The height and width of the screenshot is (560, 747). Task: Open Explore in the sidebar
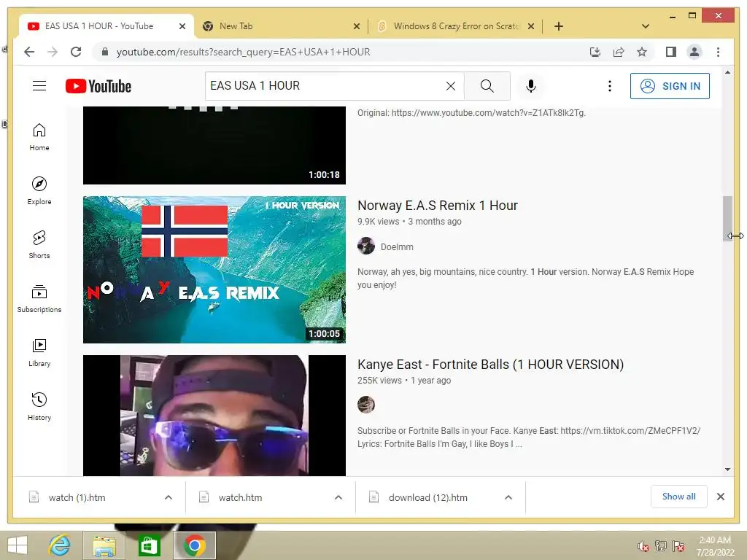(39, 191)
